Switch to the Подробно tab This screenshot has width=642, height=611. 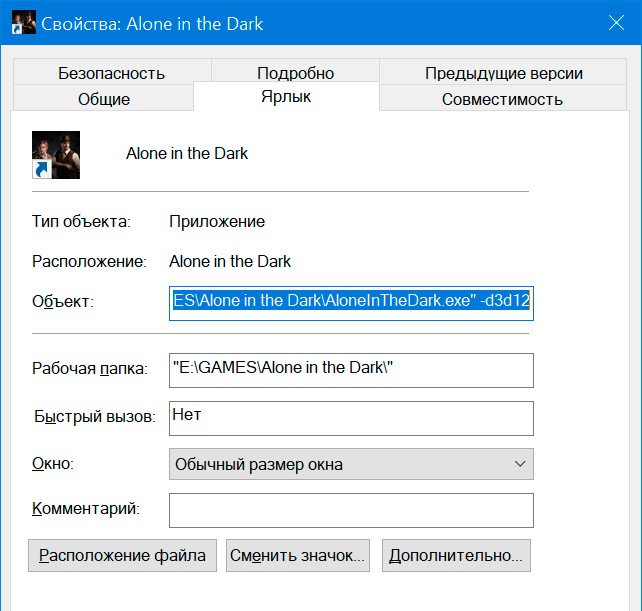[296, 72]
